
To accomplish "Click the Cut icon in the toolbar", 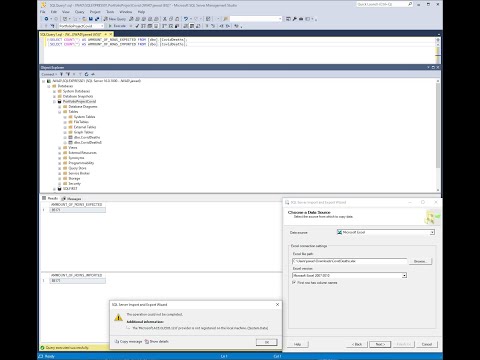I will click(165, 19).
